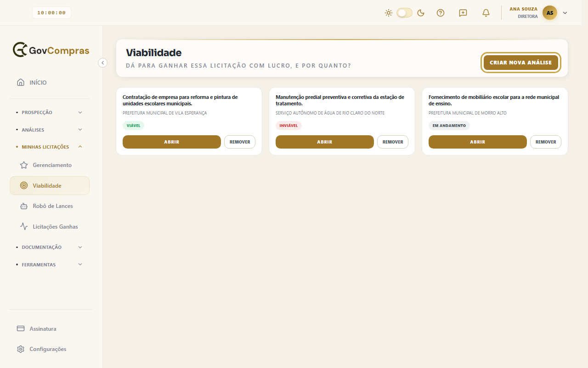This screenshot has height=368, width=588.
Task: Click the GovCompras logo
Action: pos(51,50)
